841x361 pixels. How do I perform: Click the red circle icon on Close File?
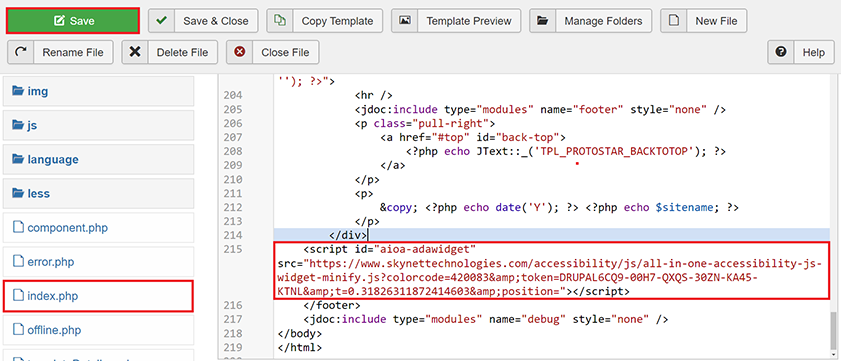[240, 52]
